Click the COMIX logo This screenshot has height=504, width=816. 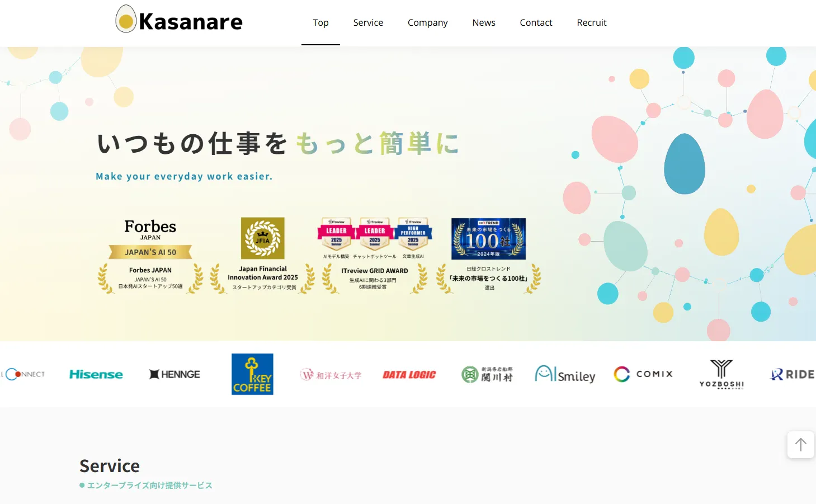pos(643,374)
